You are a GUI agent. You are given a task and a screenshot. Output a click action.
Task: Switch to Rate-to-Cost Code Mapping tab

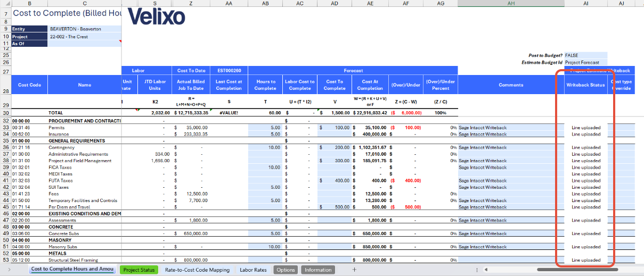197,270
